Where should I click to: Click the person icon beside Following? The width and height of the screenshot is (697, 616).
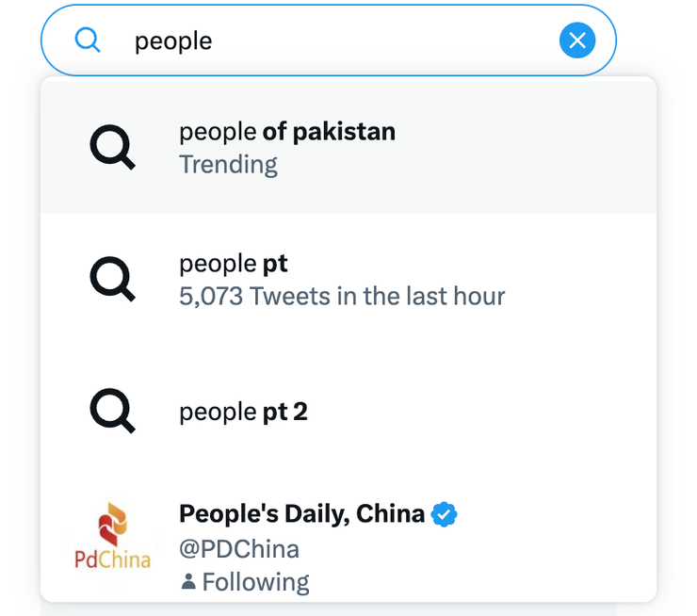pyautogui.click(x=188, y=583)
